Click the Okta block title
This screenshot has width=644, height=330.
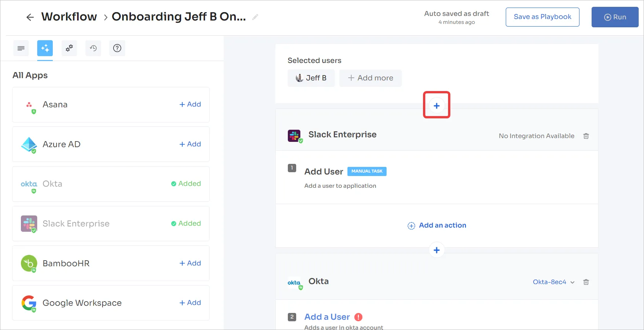[x=319, y=281]
